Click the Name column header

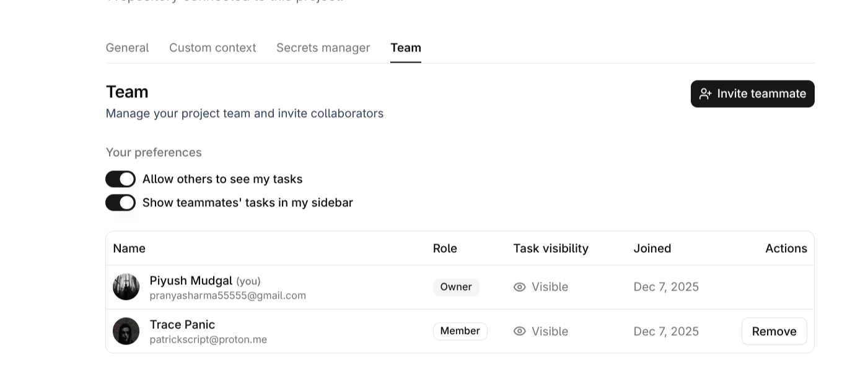(129, 248)
